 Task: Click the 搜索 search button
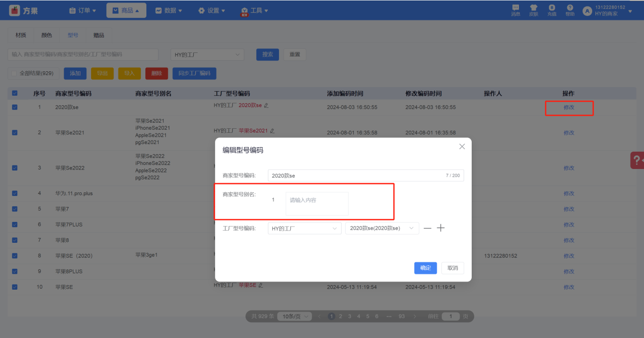[x=267, y=54]
